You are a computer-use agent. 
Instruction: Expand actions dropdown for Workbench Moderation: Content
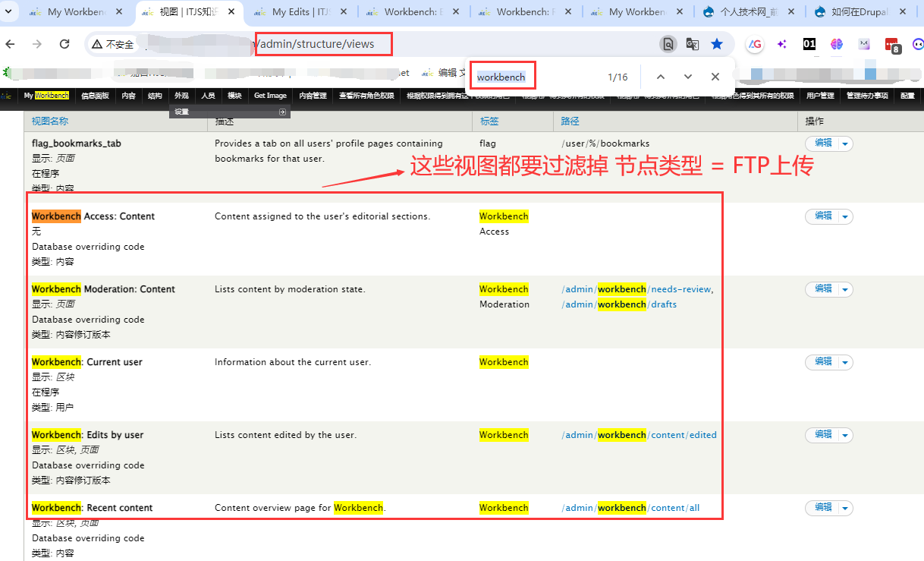pyautogui.click(x=845, y=289)
